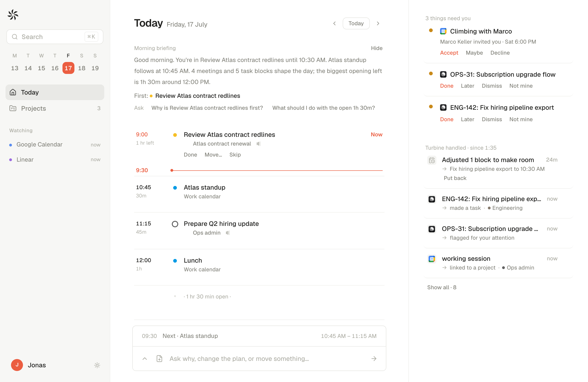Click yellow dot of Review Atlas contract redlines block
This screenshot has height=382, width=588.
pos(175,135)
